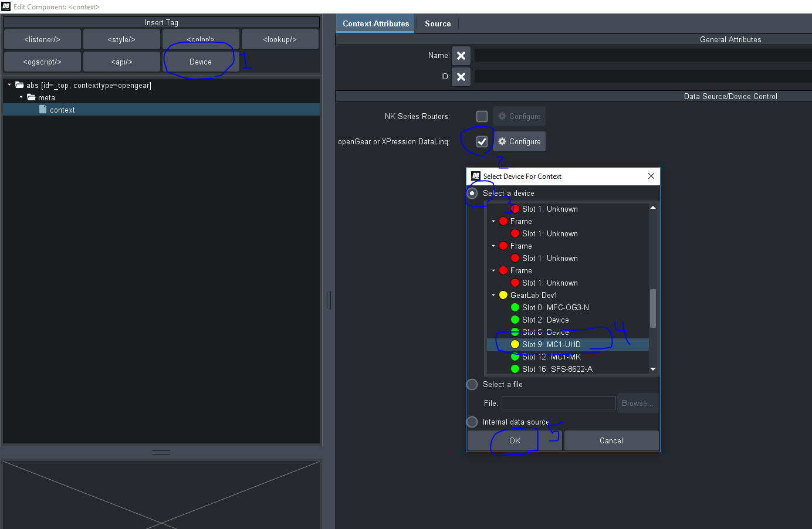The width and height of the screenshot is (812, 529).
Task: Uncheck the openGear or XPression DataLinq checkbox
Action: click(x=482, y=141)
